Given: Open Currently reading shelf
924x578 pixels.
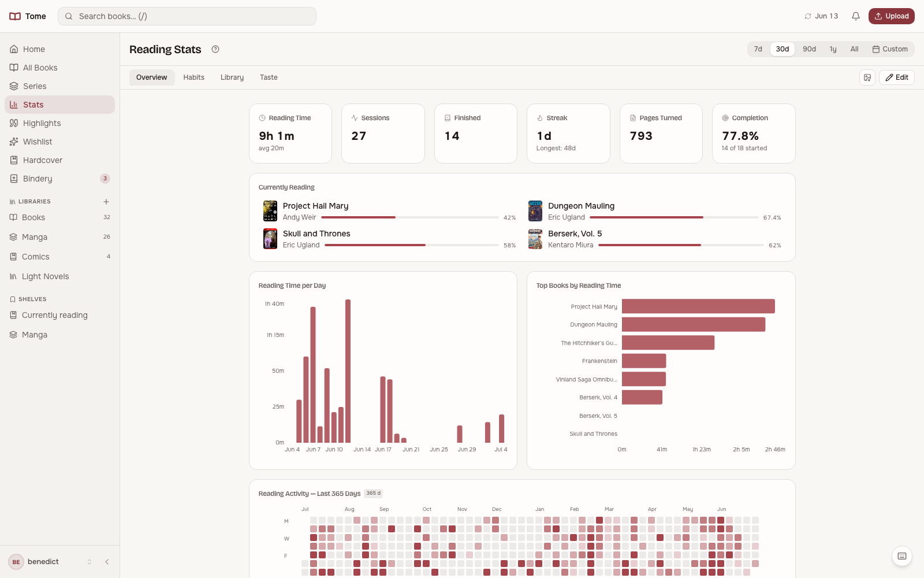Looking at the screenshot, I should pos(60,315).
